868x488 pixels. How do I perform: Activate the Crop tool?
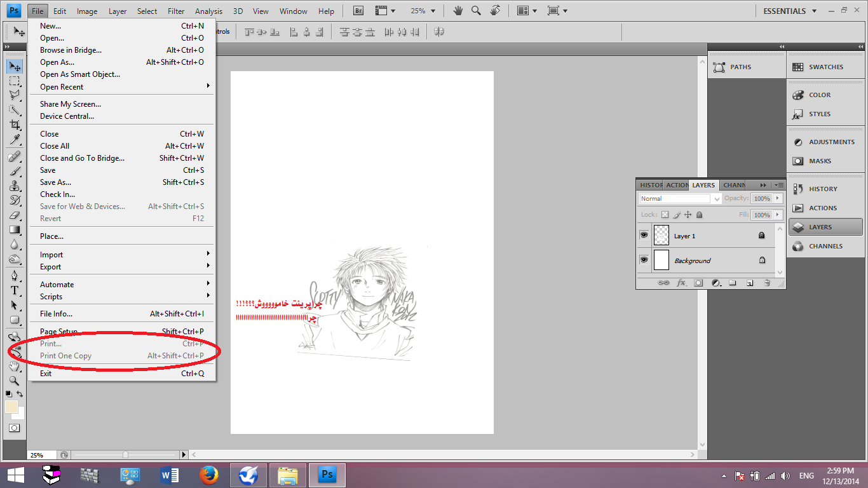(14, 125)
